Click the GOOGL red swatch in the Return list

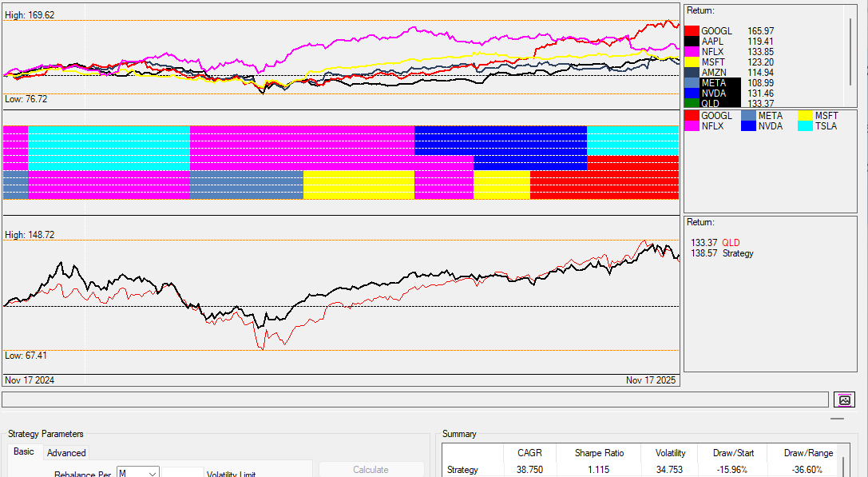click(692, 31)
